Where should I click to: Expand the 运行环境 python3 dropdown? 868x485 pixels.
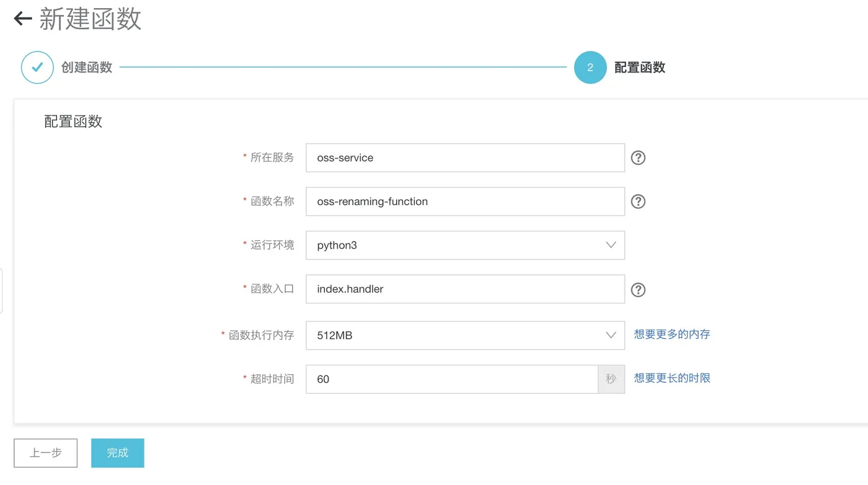click(x=465, y=245)
